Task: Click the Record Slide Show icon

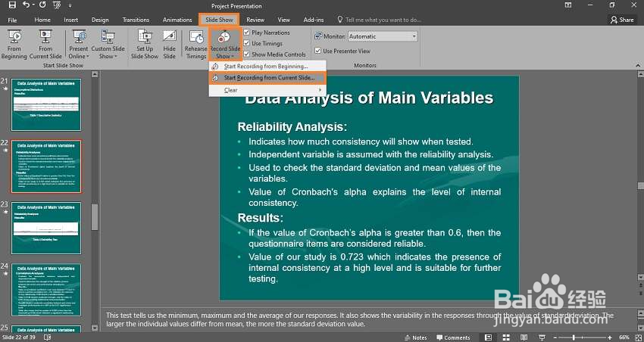Action: click(224, 37)
